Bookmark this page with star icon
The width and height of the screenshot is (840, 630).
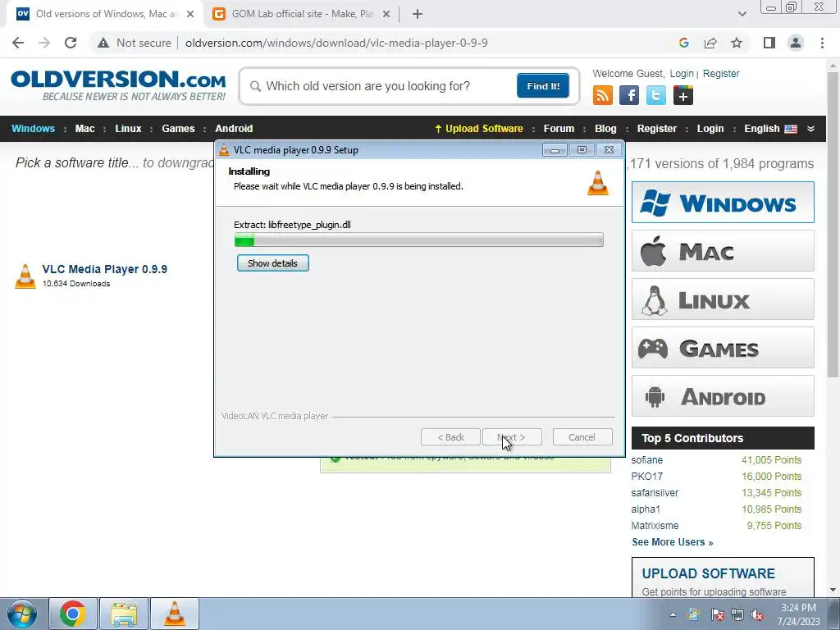pyautogui.click(x=737, y=43)
